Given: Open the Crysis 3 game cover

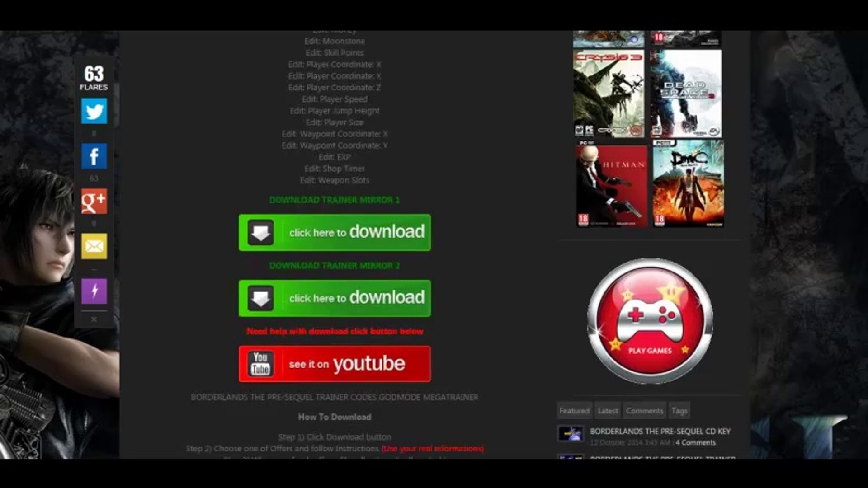Looking at the screenshot, I should pos(609,94).
